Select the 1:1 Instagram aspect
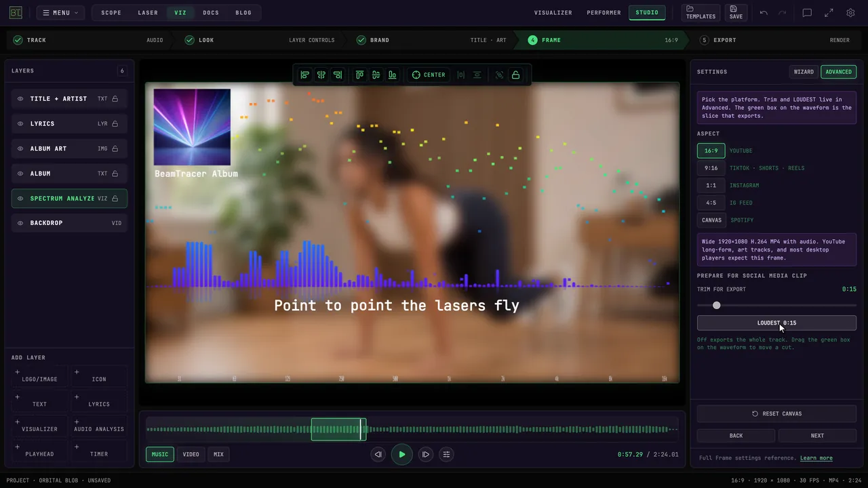 [x=711, y=185]
